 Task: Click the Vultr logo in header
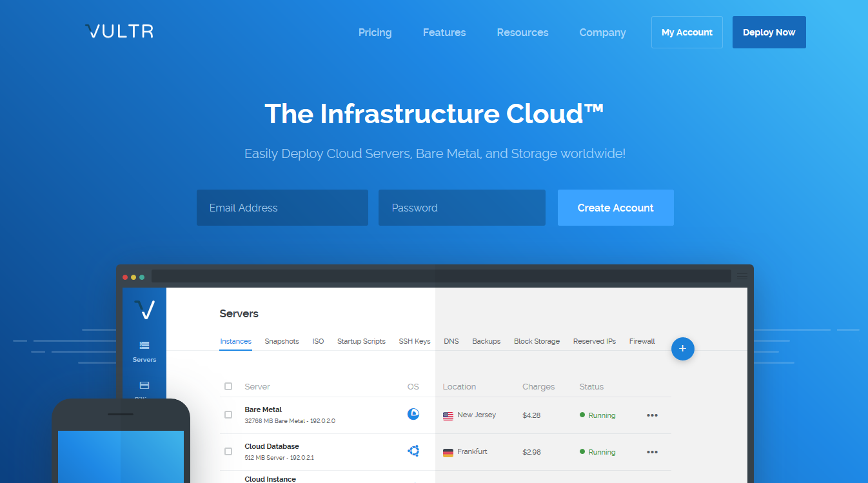[119, 32]
